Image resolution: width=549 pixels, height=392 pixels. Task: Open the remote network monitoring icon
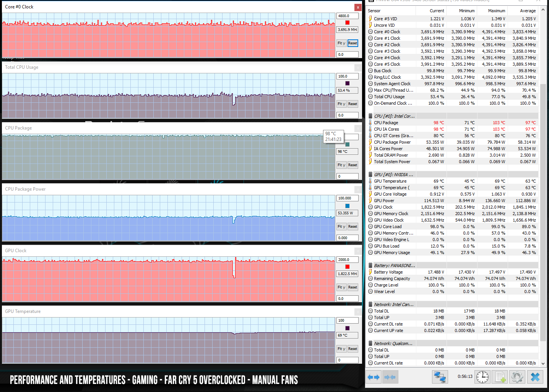coord(440,377)
